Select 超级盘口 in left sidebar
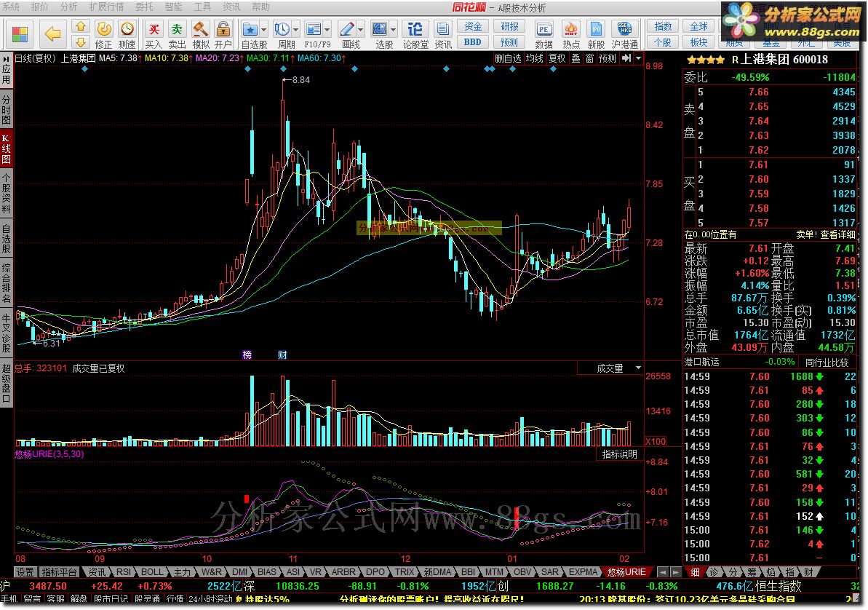This screenshot has height=610, width=868. pyautogui.click(x=6, y=383)
